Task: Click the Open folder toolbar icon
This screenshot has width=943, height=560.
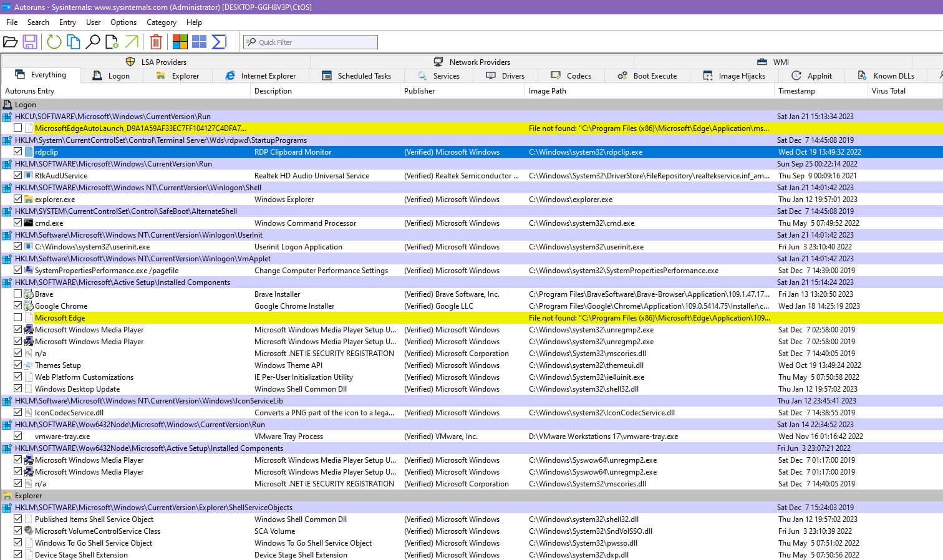Action: [x=10, y=42]
